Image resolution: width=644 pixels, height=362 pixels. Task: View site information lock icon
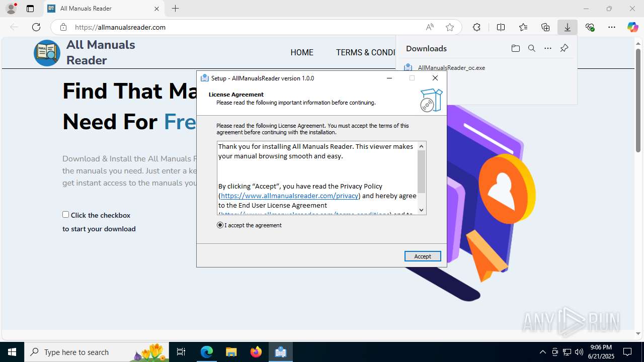63,27
